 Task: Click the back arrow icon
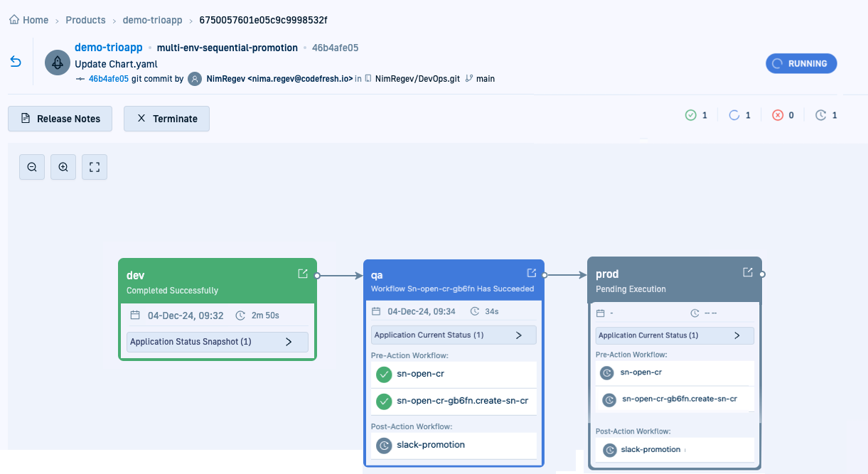pyautogui.click(x=16, y=63)
